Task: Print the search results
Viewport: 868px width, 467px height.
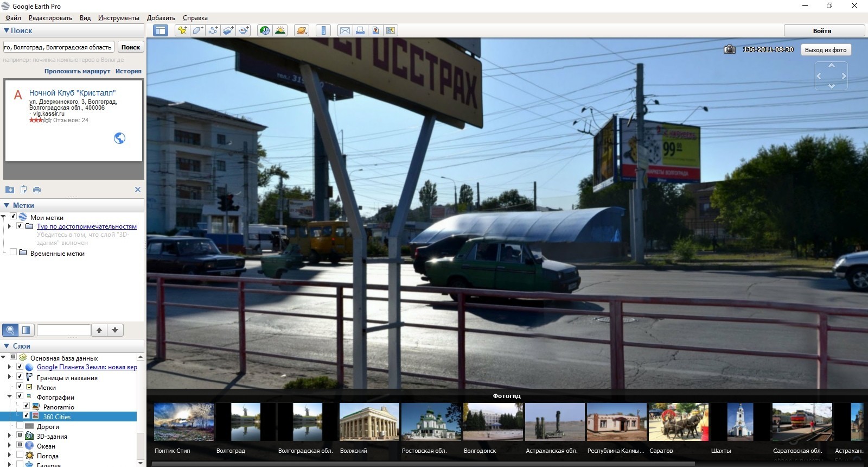Action: [x=37, y=190]
